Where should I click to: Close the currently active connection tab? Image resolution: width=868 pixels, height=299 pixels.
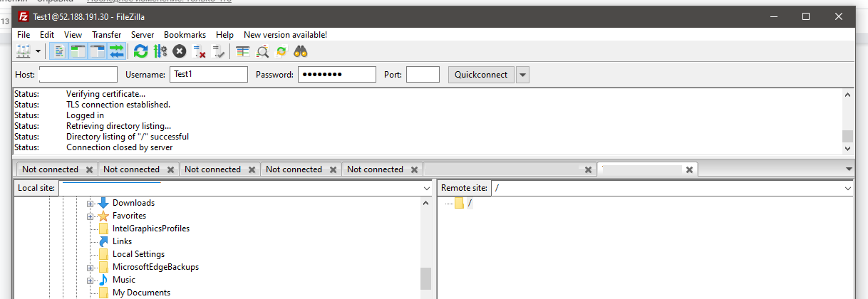689,169
